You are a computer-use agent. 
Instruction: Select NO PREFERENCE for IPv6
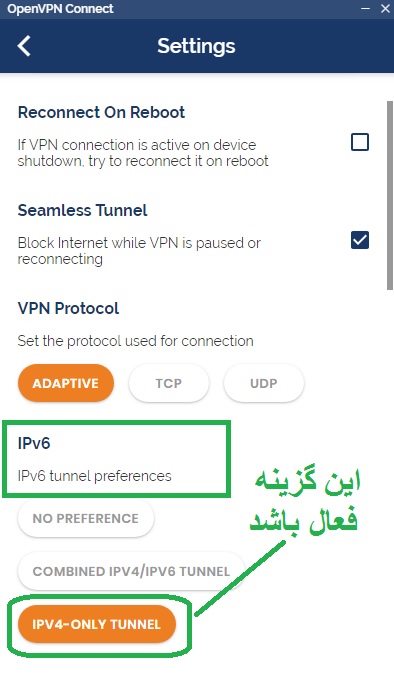coord(86,518)
